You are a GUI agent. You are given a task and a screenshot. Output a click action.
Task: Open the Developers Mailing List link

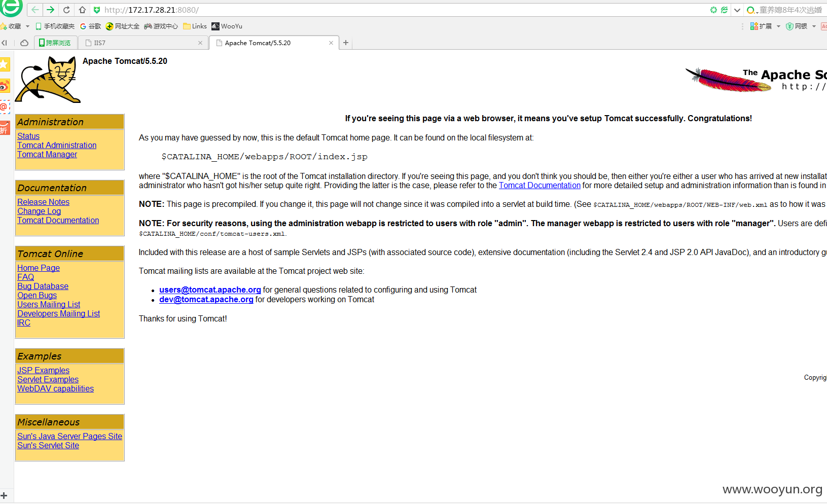58,313
